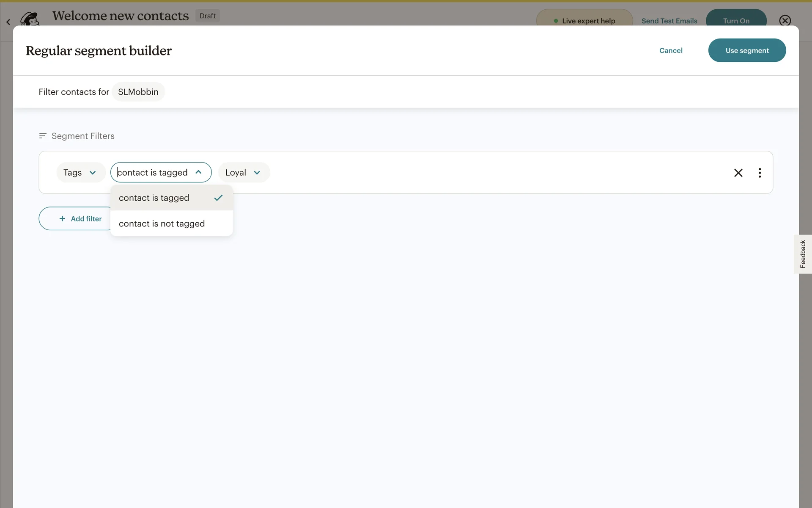This screenshot has height=508, width=812.
Task: Remove the Tags filter with X icon
Action: 738,173
